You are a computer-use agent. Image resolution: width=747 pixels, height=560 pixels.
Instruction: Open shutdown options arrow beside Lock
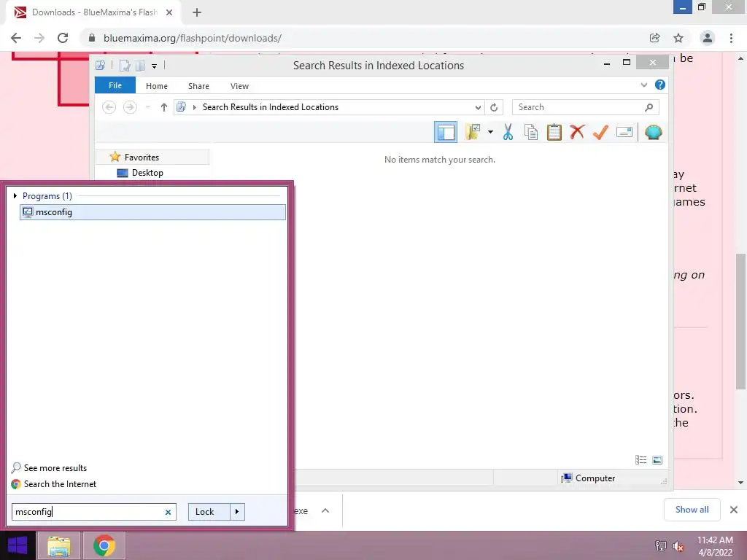point(237,512)
